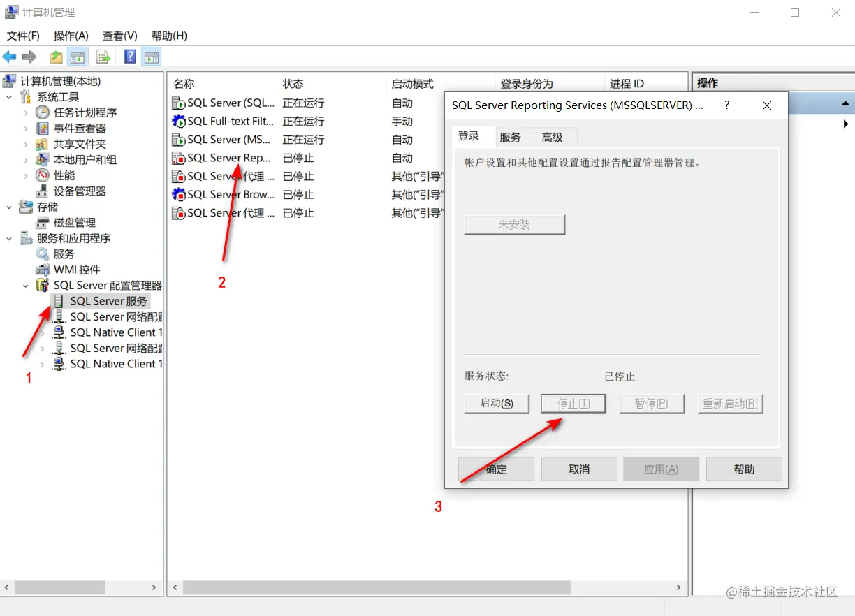Collapse the 操作 pane section arrow
Screen dimensions: 855x616
845,103
